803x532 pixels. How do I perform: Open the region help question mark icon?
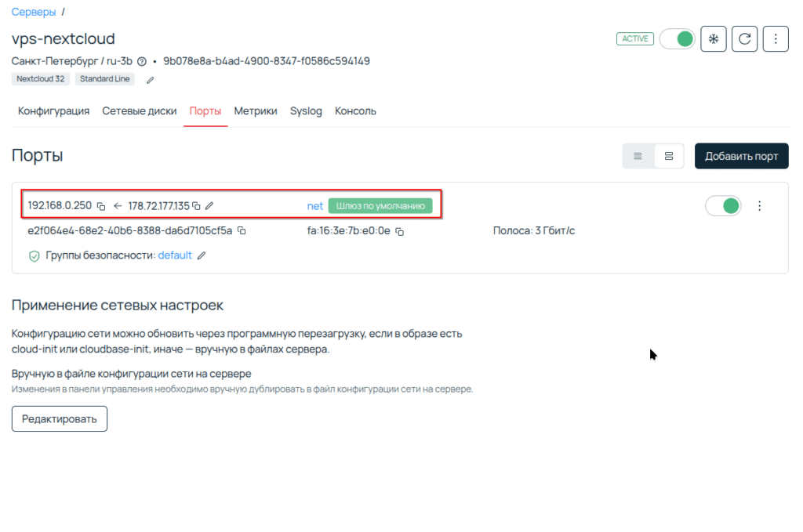142,61
